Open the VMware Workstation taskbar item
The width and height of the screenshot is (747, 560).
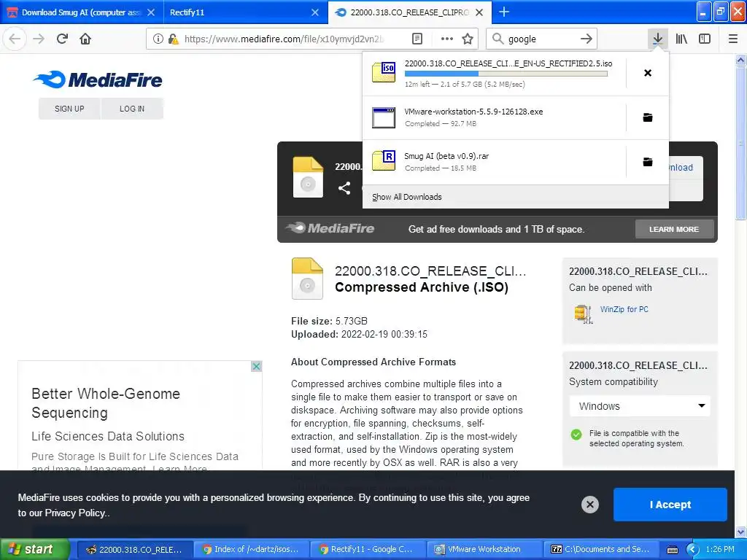tap(484, 550)
